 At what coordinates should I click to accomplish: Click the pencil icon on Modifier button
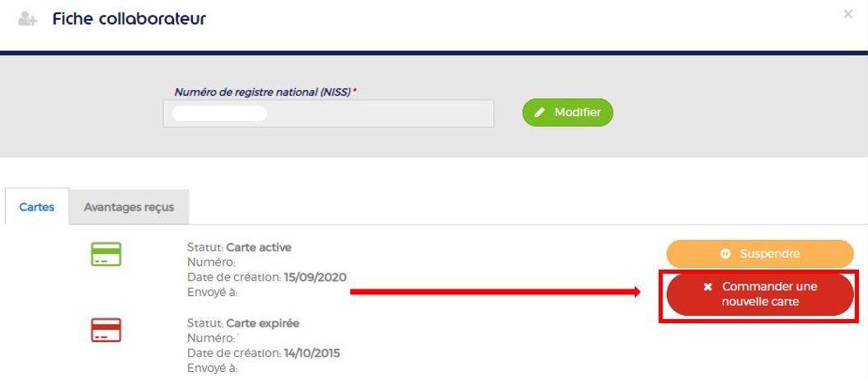(x=539, y=112)
